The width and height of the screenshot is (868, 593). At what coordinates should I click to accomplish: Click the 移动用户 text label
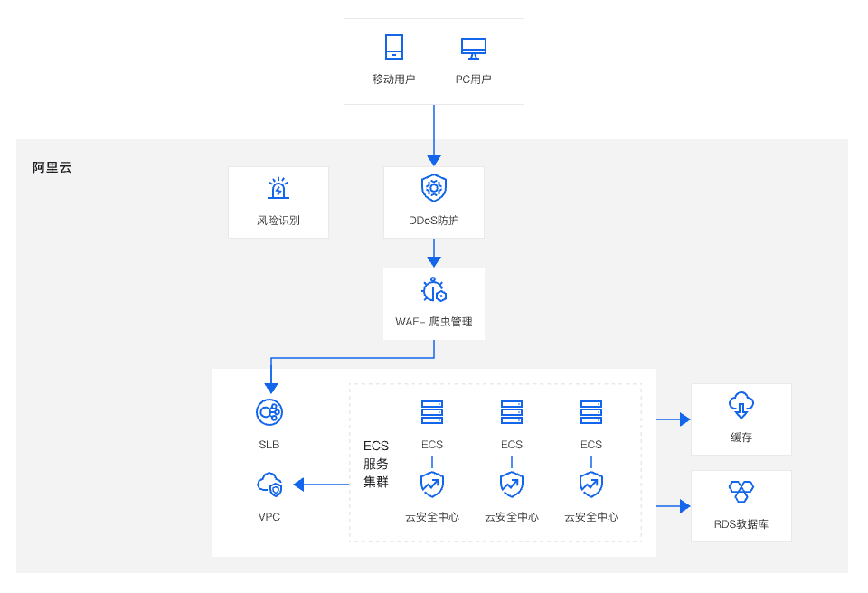pyautogui.click(x=393, y=80)
